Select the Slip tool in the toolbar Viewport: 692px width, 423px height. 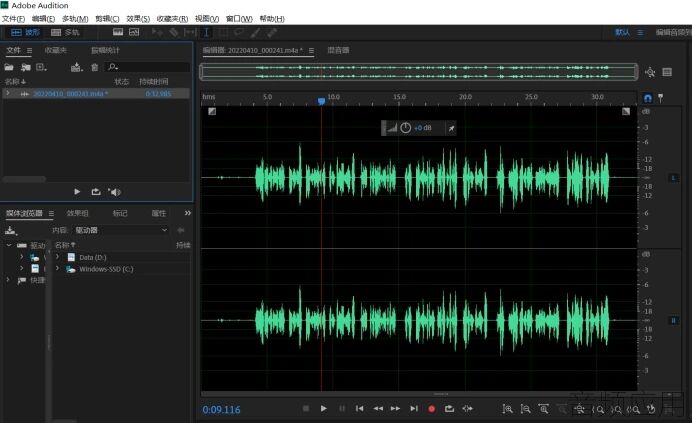(x=190, y=32)
